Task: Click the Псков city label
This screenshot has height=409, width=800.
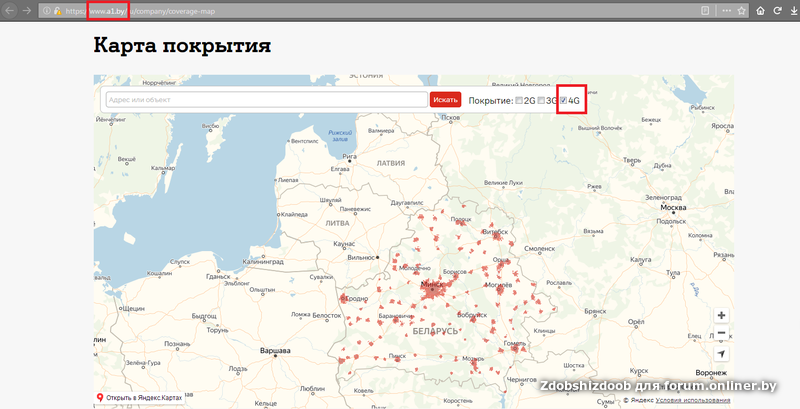Action: pos(449,117)
